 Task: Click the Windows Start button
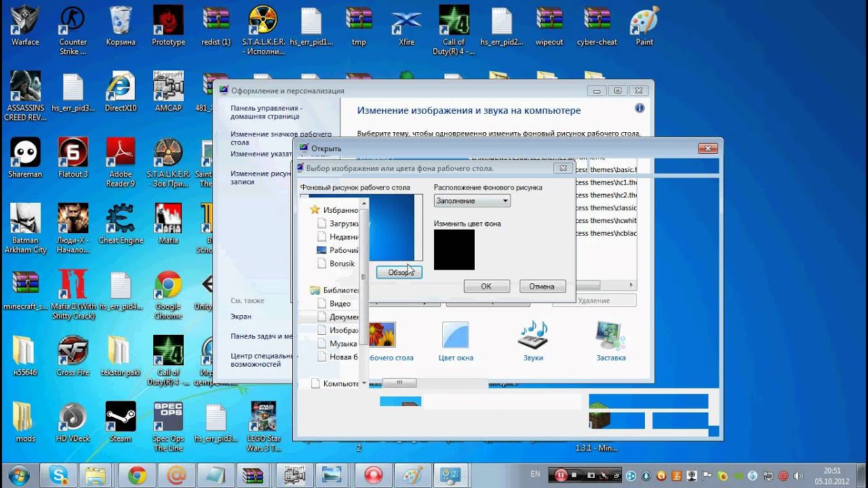(x=19, y=475)
